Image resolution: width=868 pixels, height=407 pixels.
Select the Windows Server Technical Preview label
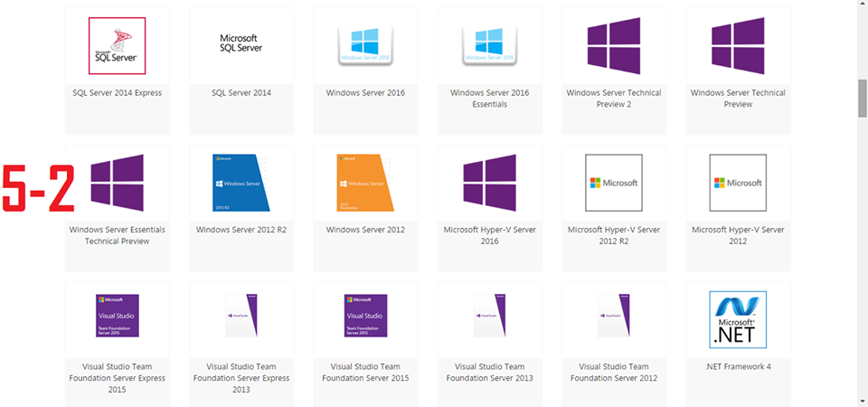click(738, 98)
